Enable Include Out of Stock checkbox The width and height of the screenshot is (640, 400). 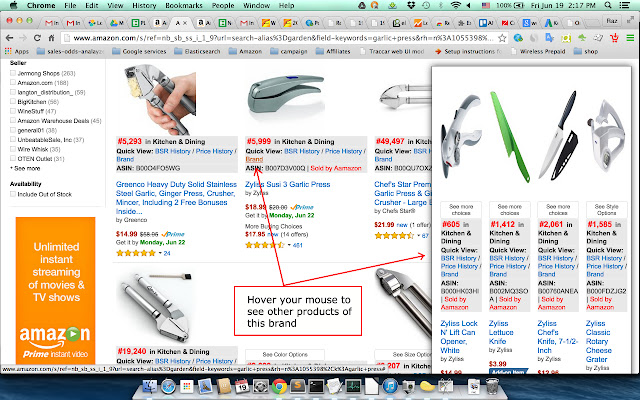click(x=13, y=194)
